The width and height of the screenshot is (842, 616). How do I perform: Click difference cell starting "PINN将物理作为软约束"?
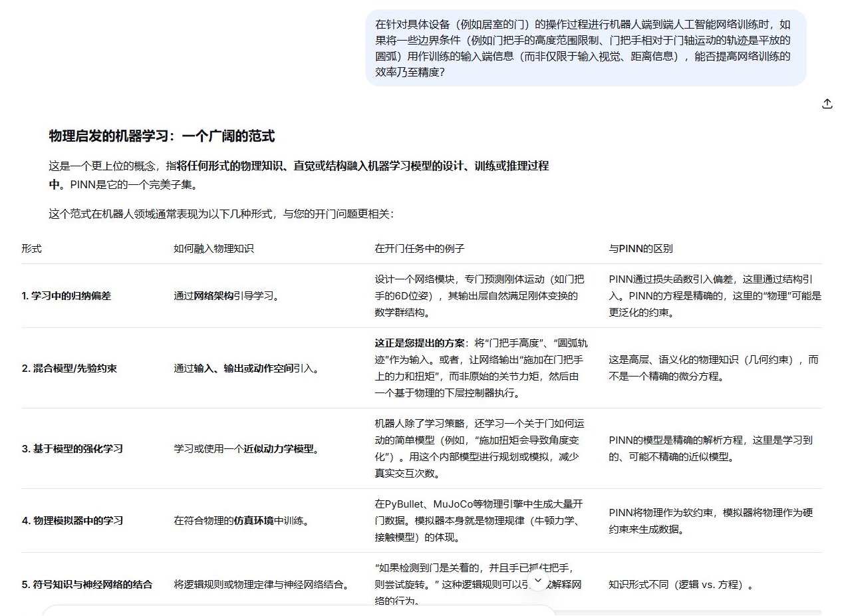tap(711, 521)
